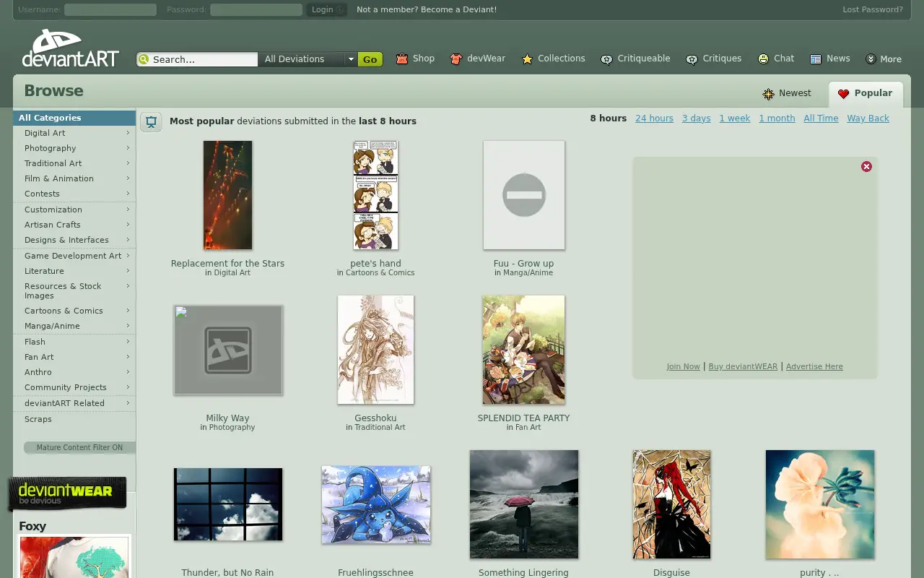Open the All Deviations dropdown
924x578 pixels.
[x=309, y=59]
